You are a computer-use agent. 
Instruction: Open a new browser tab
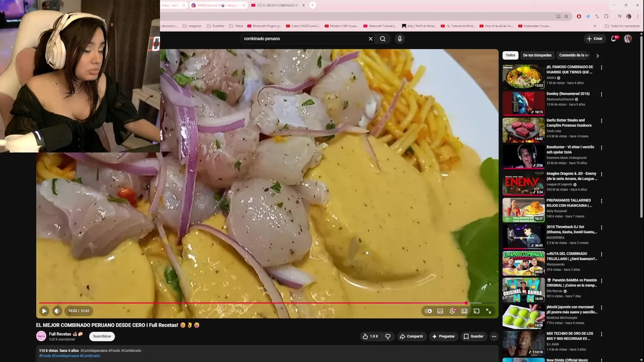(x=312, y=6)
